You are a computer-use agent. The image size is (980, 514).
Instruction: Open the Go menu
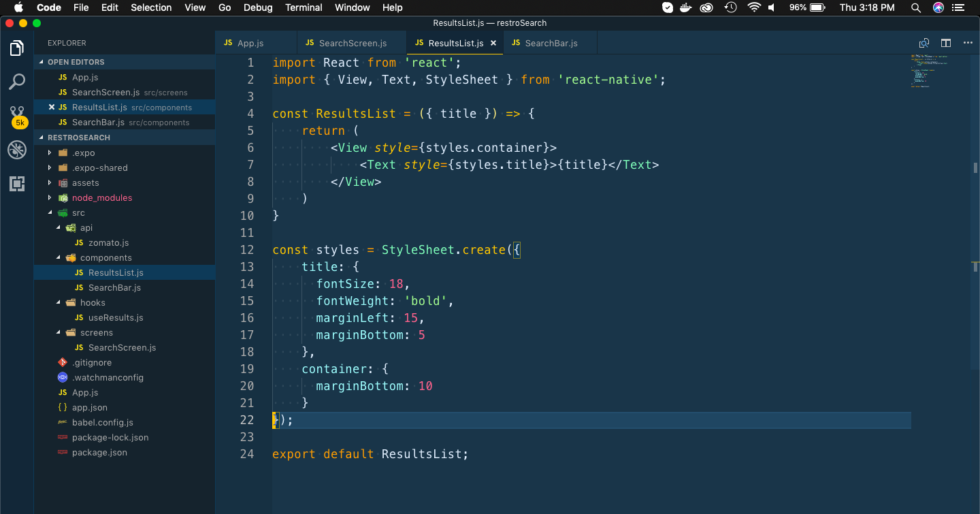(x=225, y=7)
